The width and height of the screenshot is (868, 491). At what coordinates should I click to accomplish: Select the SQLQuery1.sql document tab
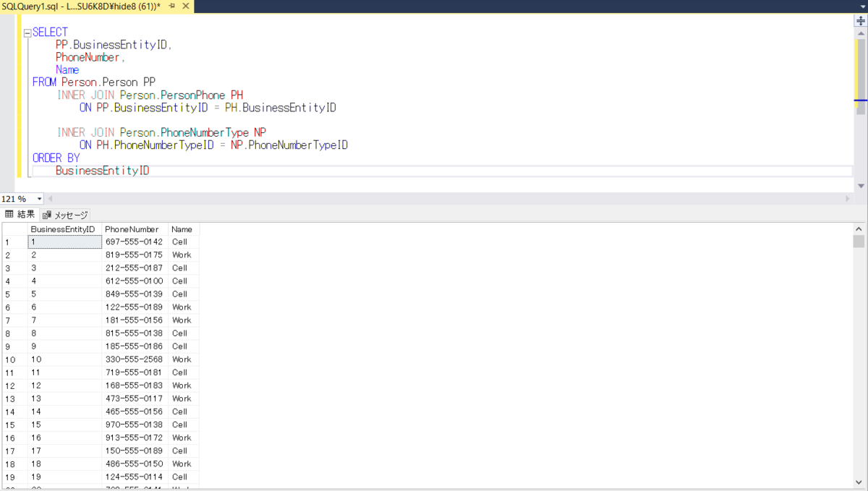pos(81,7)
